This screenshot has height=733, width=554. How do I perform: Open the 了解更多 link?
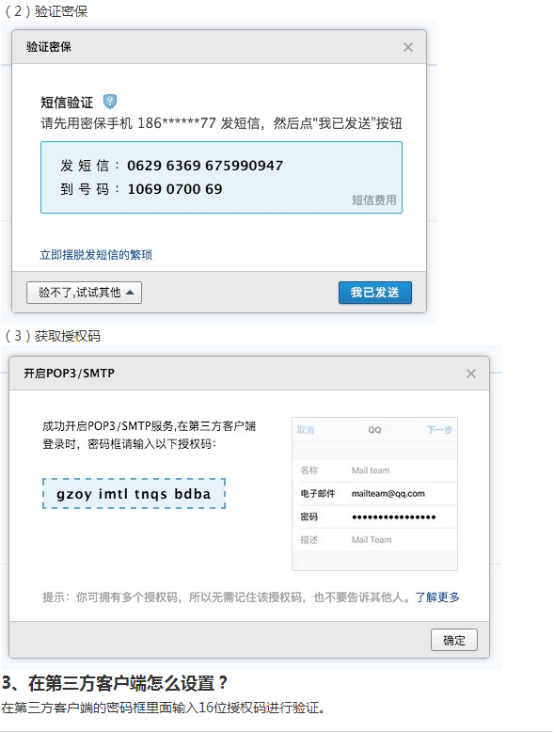[437, 597]
